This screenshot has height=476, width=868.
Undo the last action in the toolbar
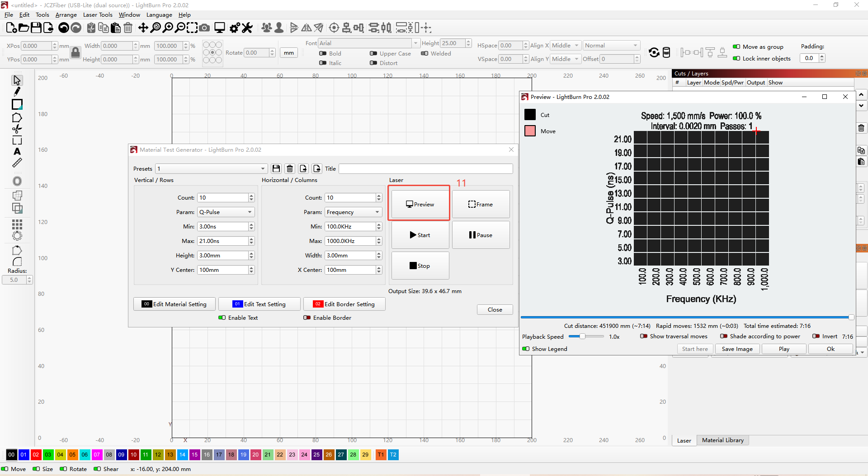click(64, 28)
